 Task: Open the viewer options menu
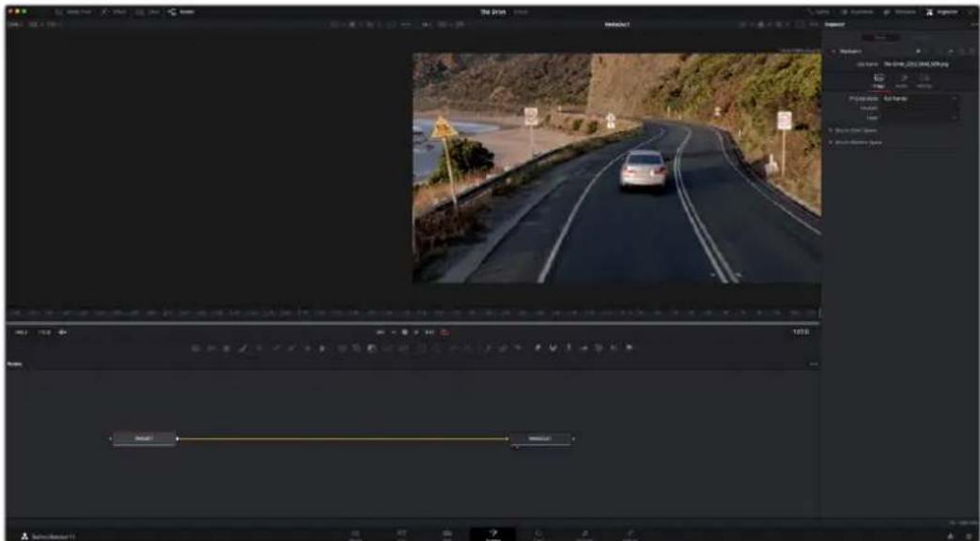(813, 24)
